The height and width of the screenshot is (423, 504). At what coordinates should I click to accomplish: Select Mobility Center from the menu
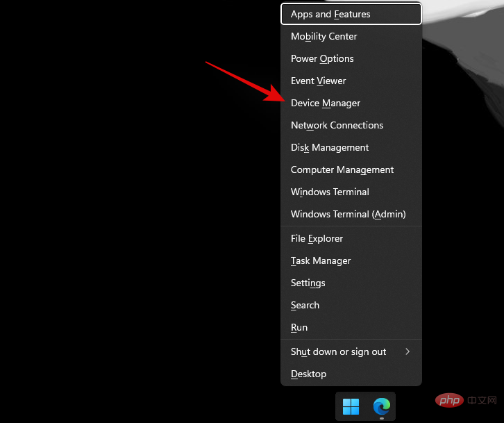pyautogui.click(x=351, y=36)
